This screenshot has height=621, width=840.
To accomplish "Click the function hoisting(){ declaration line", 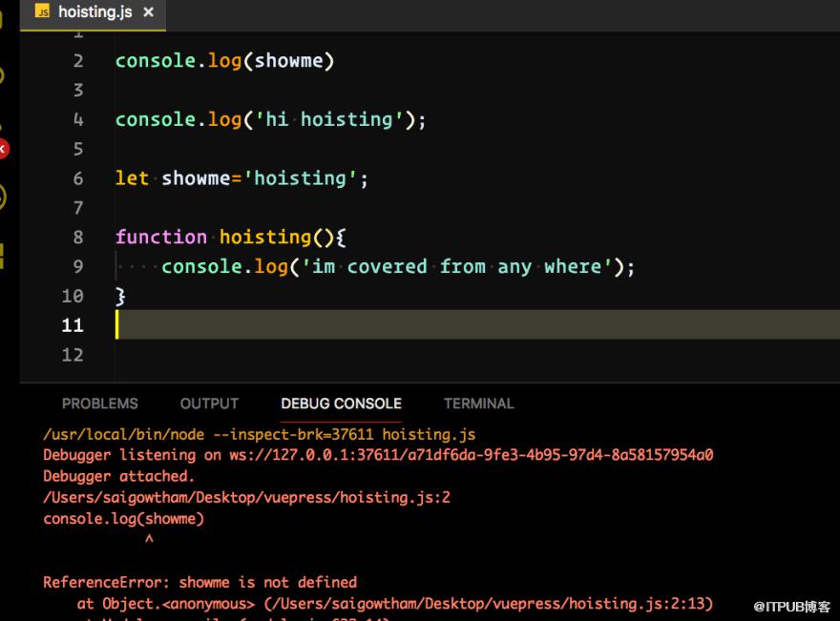I will point(231,237).
